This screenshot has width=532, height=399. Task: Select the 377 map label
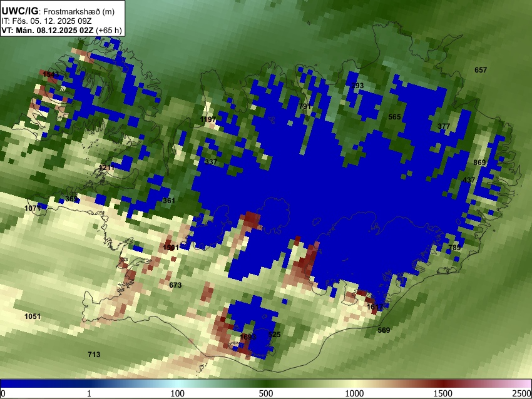coord(444,126)
